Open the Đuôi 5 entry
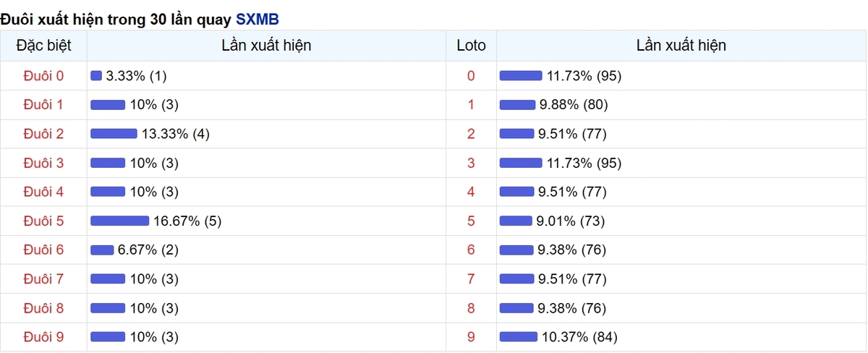The height and width of the screenshot is (353, 868). (x=43, y=221)
